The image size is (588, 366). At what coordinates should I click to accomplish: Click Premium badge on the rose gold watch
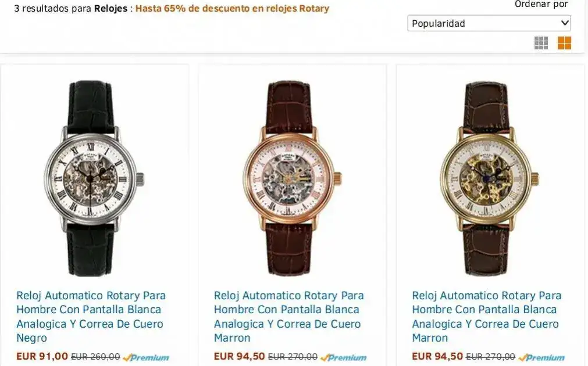[344, 358]
